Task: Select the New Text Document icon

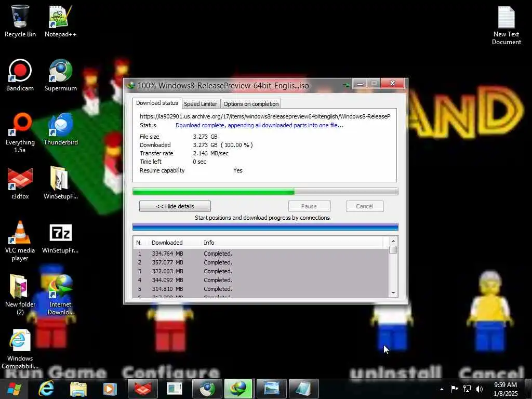Action: (x=506, y=25)
